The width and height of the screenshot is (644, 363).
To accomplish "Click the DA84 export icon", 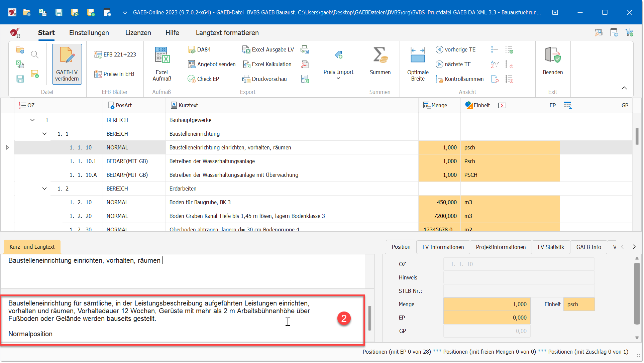I will [192, 49].
